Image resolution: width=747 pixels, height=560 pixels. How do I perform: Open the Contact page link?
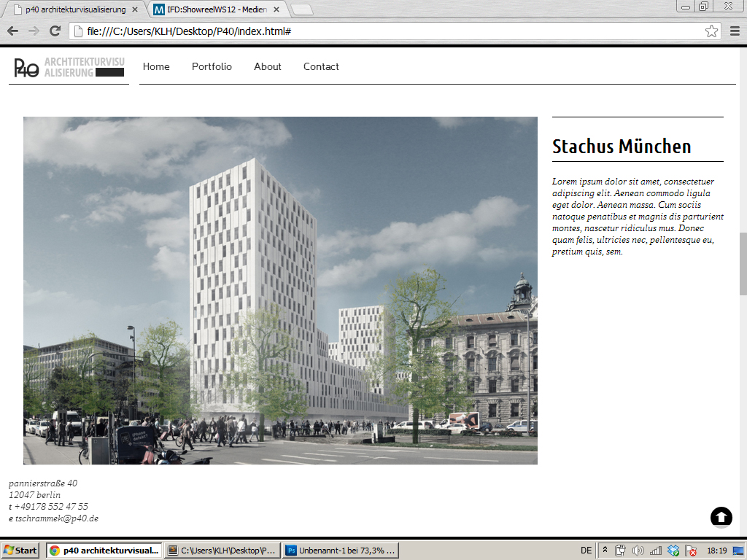[x=321, y=66]
